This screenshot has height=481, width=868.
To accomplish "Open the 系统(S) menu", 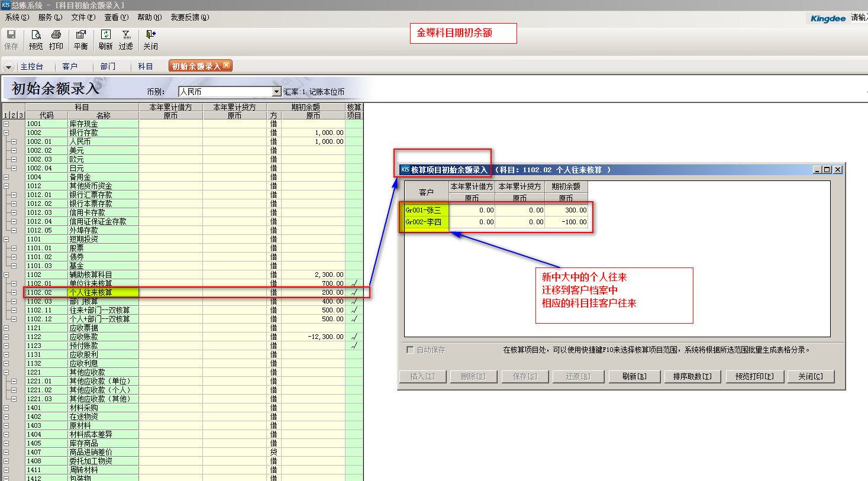I will (17, 17).
